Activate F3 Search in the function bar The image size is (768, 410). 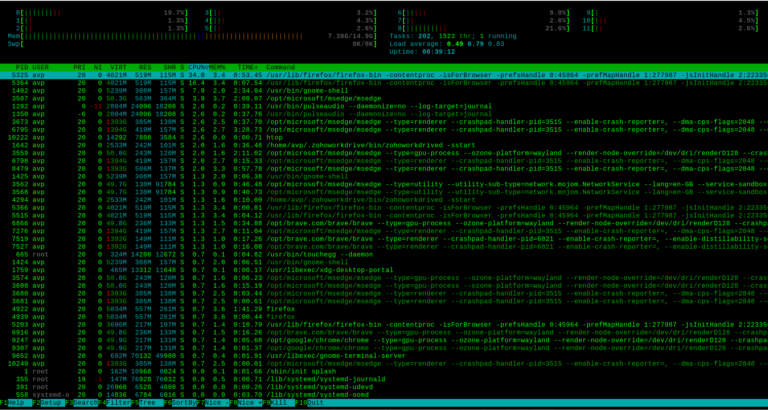pos(81,403)
